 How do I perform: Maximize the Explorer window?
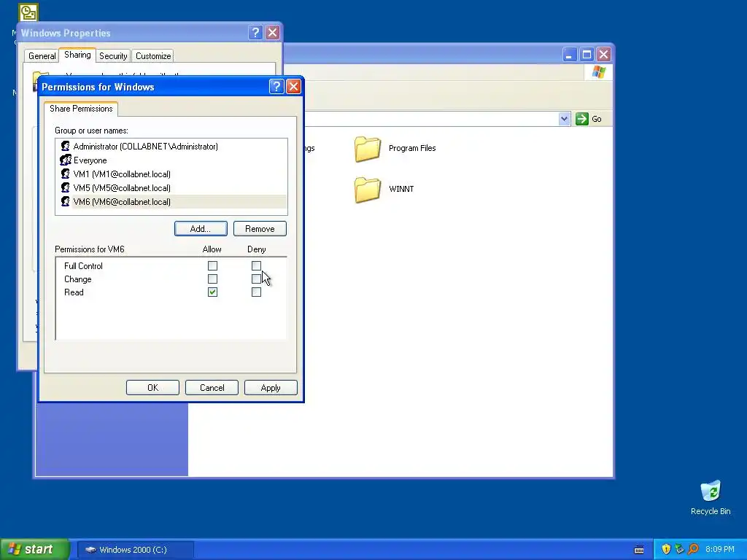(587, 54)
